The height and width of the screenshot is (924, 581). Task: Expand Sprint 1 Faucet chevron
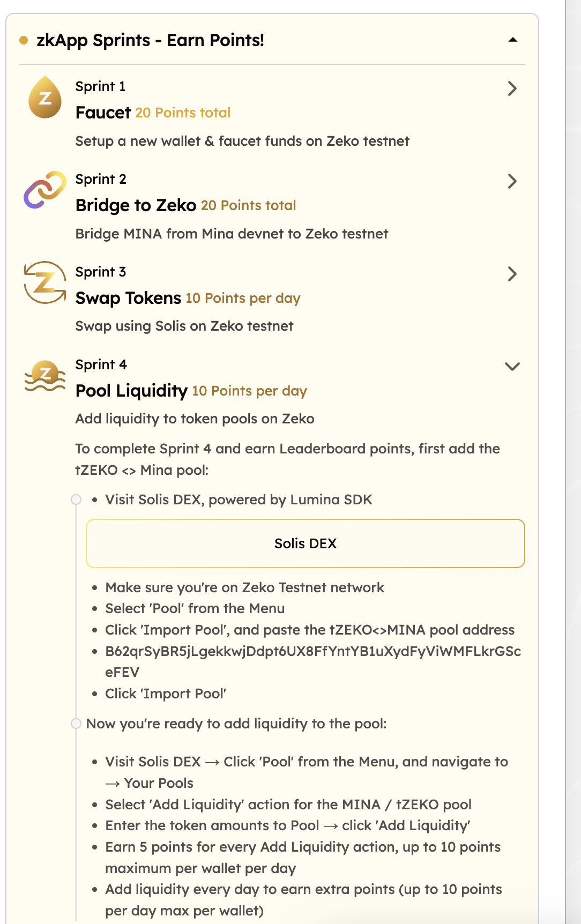tap(512, 88)
